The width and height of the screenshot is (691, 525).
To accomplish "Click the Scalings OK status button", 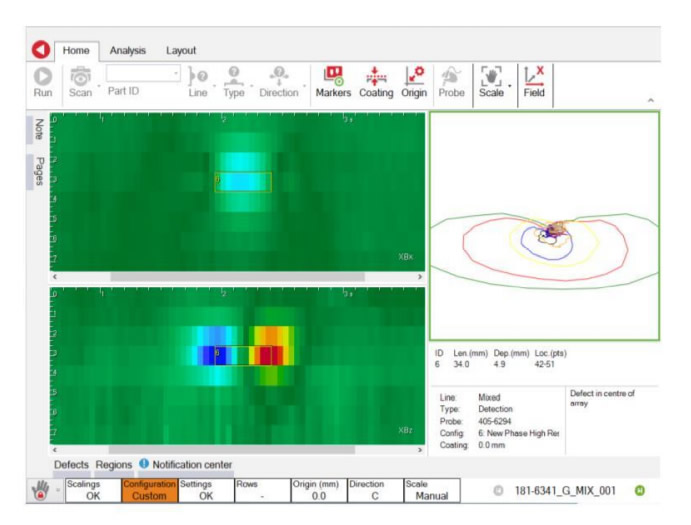I will click(93, 490).
